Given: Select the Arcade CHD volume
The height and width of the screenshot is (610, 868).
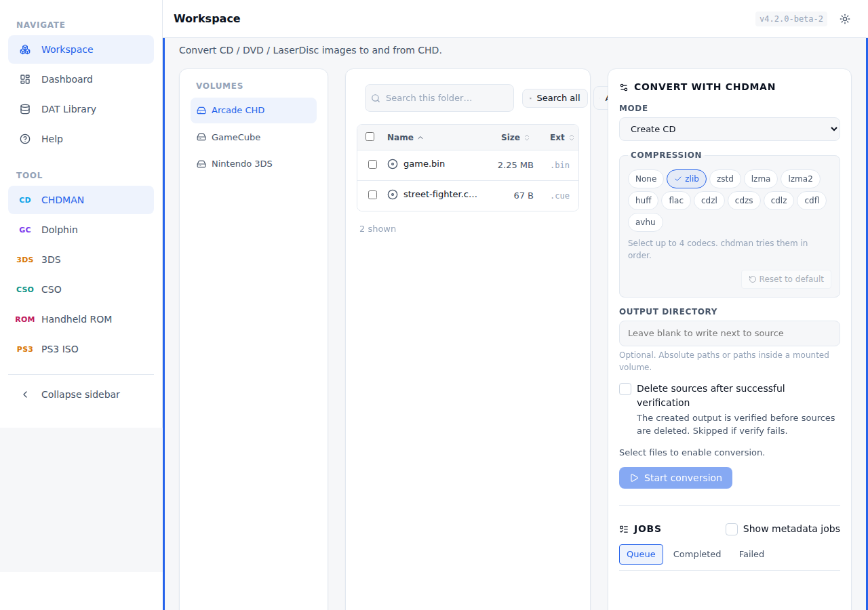Looking at the screenshot, I should point(254,110).
